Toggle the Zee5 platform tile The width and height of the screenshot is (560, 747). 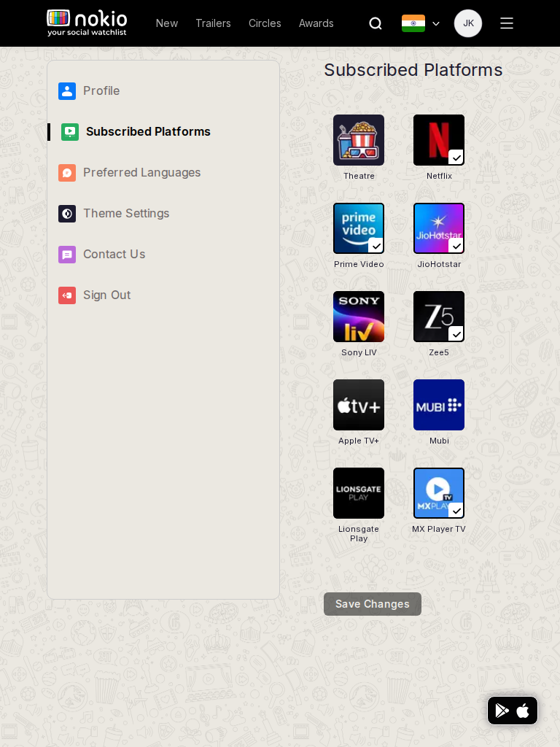(x=438, y=317)
